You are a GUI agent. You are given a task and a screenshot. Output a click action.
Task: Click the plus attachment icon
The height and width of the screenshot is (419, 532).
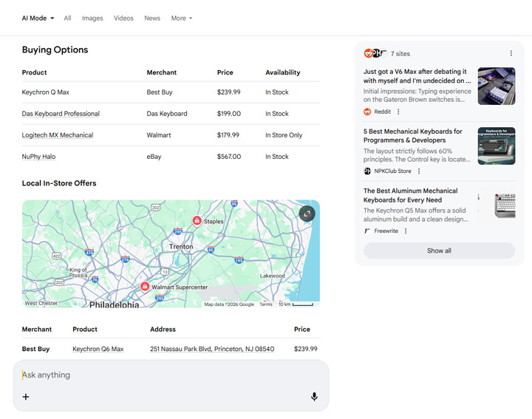click(26, 397)
